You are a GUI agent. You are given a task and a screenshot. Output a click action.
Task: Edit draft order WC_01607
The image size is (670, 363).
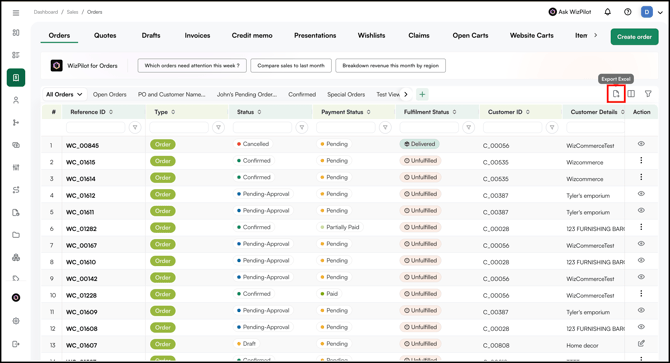[641, 343]
